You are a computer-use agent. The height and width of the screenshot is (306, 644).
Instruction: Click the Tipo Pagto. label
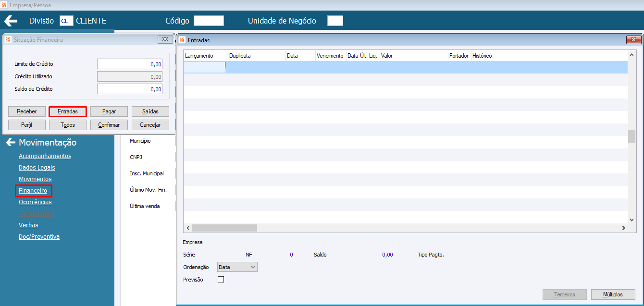click(x=431, y=255)
